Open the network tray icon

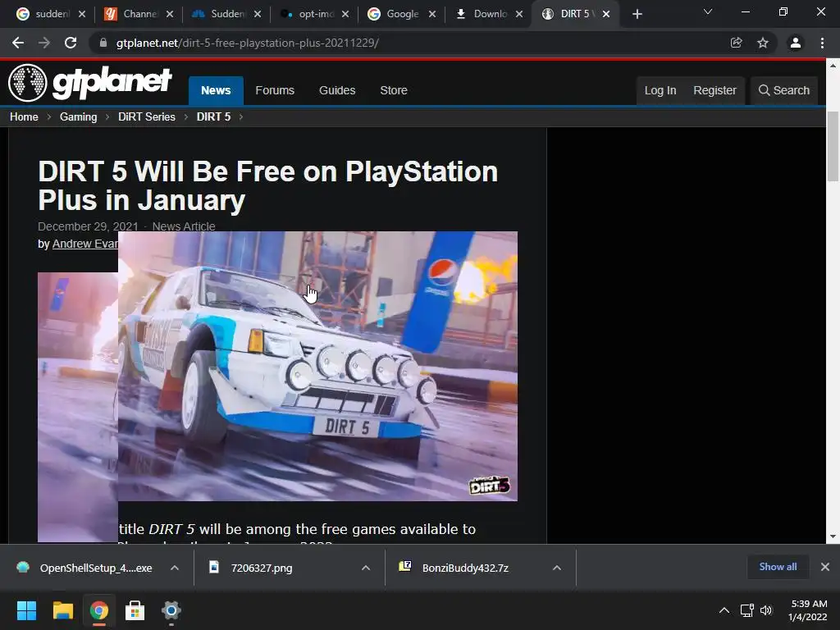[x=747, y=610]
